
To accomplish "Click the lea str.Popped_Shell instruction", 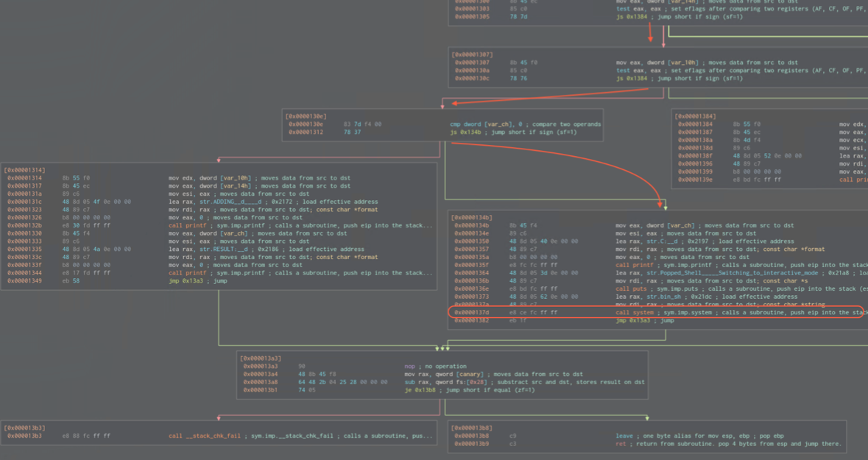I will pyautogui.click(x=663, y=273).
